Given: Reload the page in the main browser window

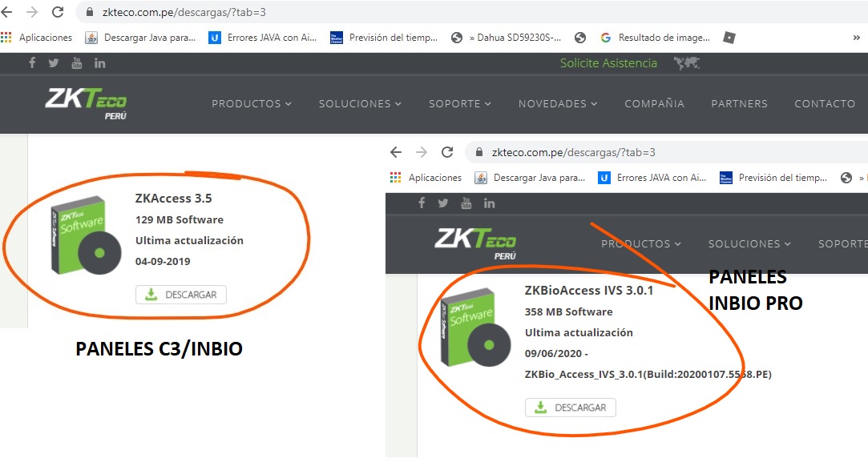Looking at the screenshot, I should pos(58,12).
